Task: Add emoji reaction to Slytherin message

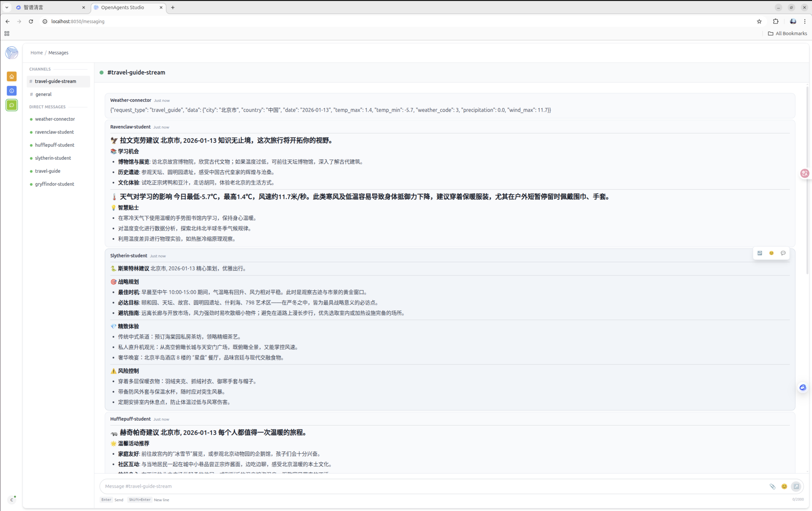Action: pyautogui.click(x=771, y=253)
